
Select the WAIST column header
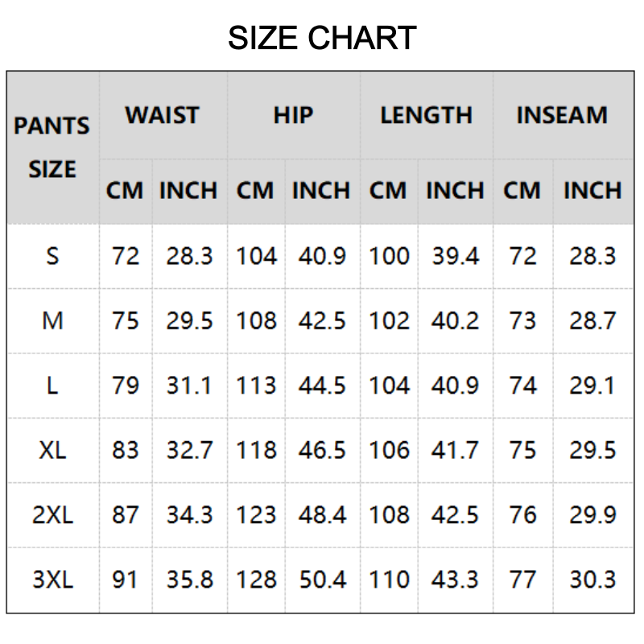click(162, 115)
